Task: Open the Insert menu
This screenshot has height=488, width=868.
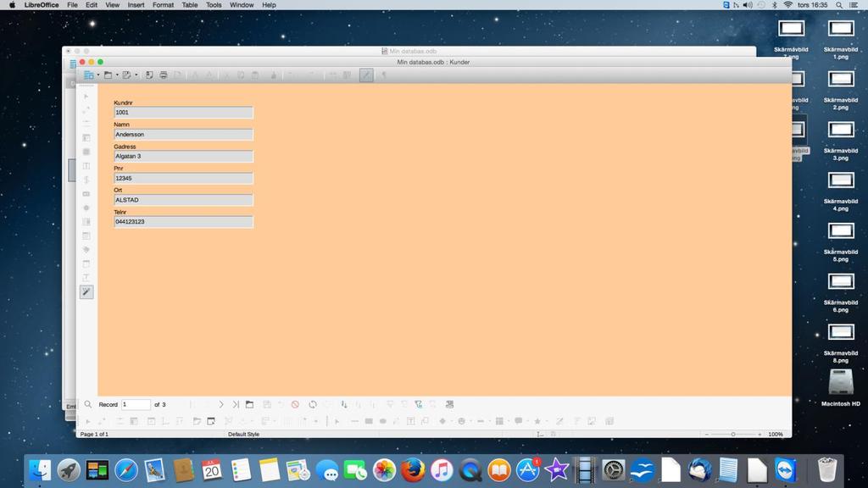Action: click(x=136, y=5)
